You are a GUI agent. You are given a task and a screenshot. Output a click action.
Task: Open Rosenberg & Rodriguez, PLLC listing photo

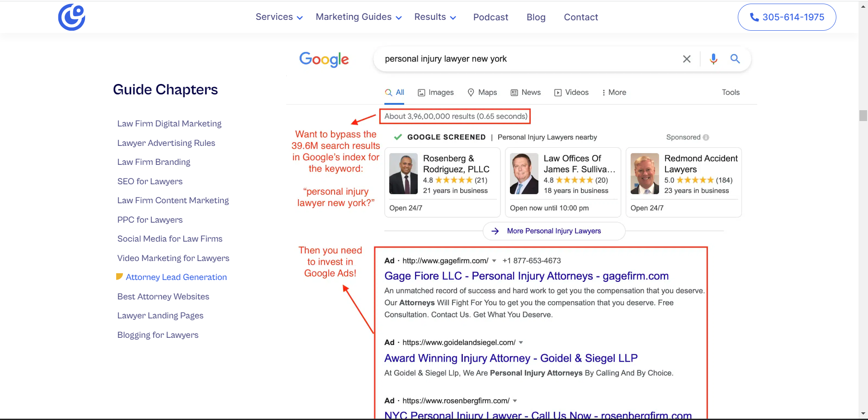403,174
